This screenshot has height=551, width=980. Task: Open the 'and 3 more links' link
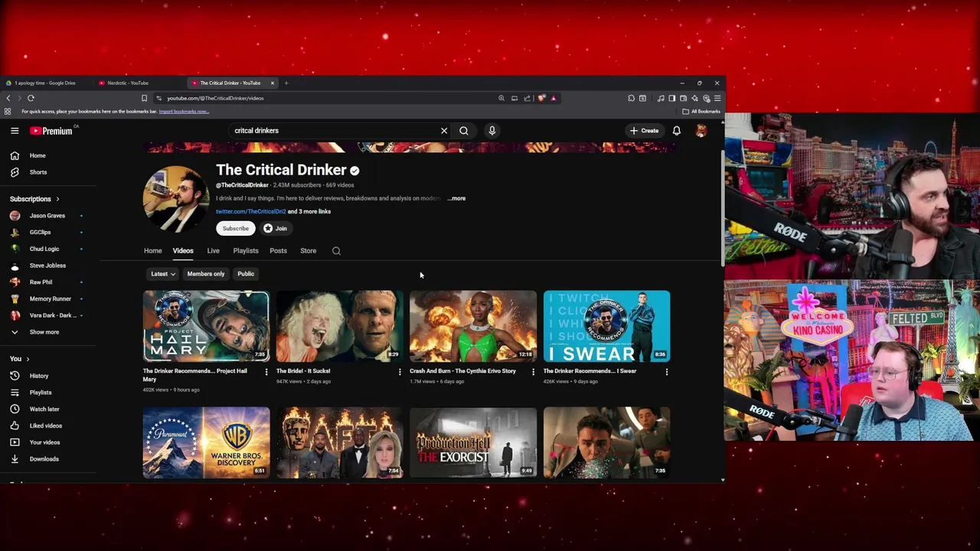309,212
